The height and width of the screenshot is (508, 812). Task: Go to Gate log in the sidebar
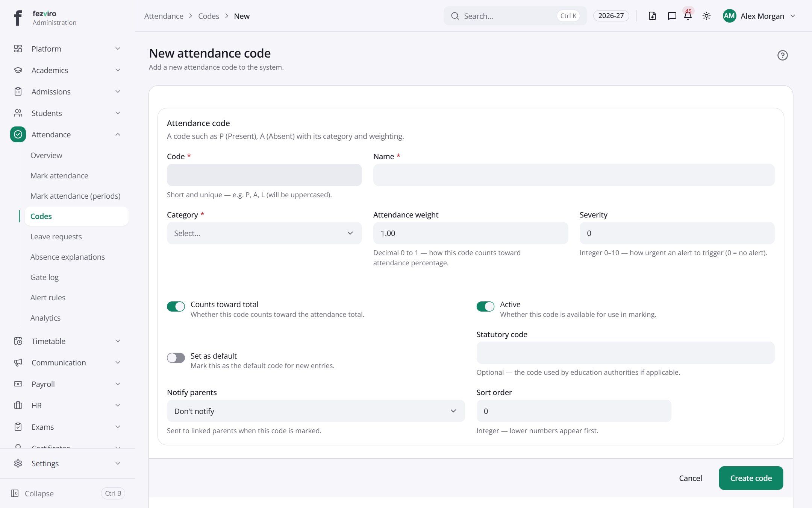[44, 277]
